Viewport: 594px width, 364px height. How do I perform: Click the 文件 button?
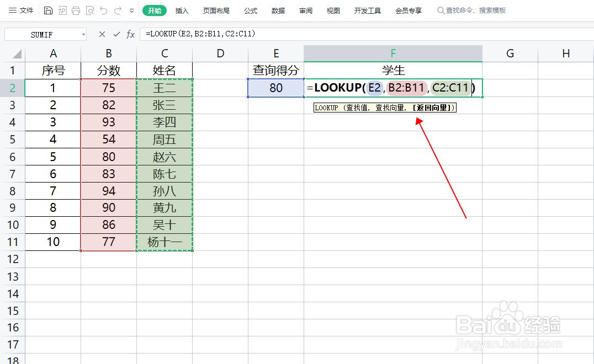point(25,10)
